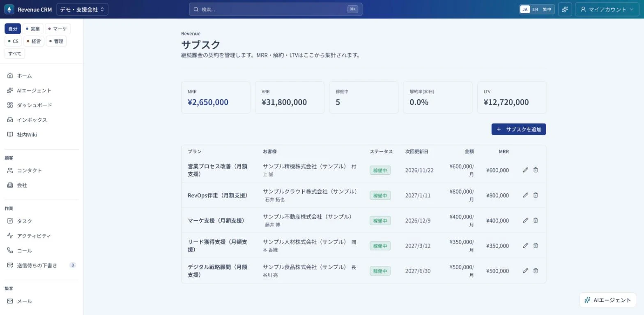Select the マーケ role filter
The height and width of the screenshot is (315, 644).
57,29
